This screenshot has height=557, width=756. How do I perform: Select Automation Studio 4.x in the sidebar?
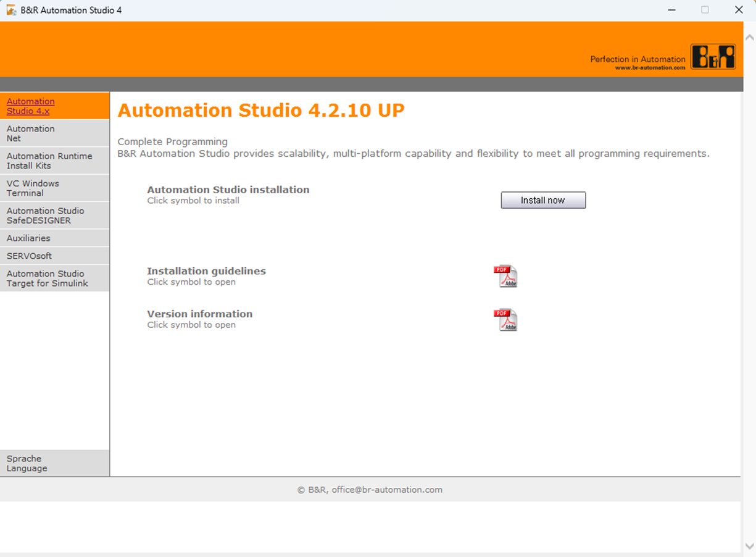[x=30, y=106]
